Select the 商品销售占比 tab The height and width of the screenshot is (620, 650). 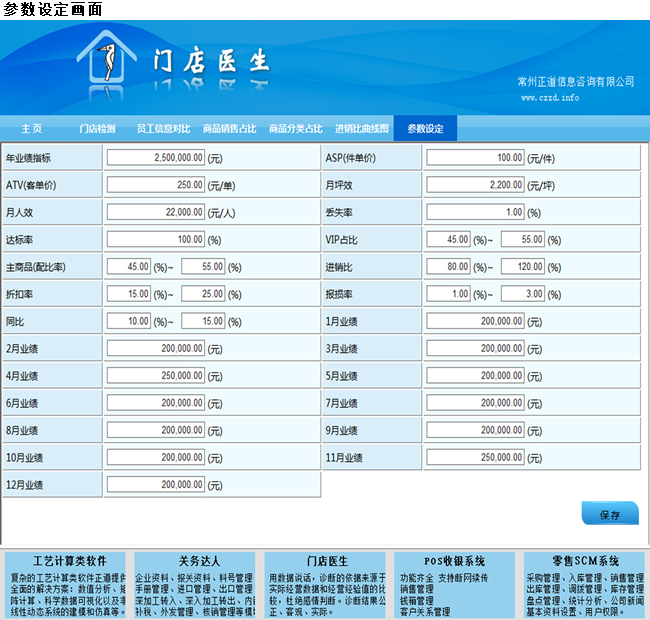230,129
